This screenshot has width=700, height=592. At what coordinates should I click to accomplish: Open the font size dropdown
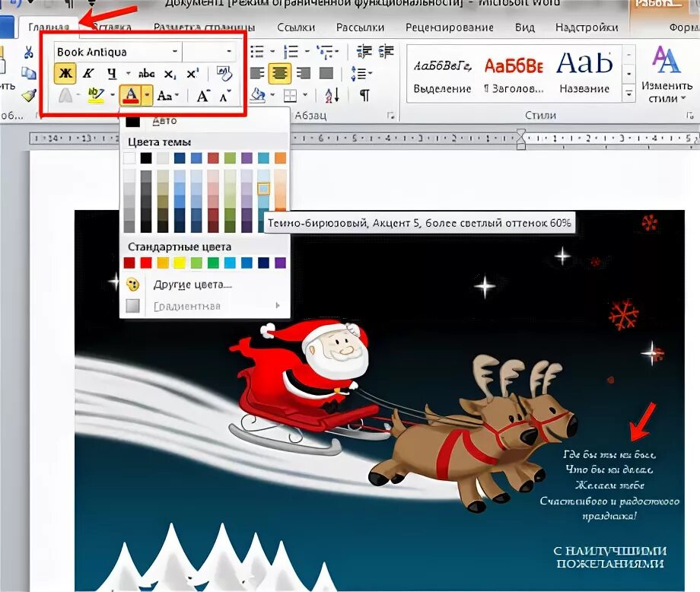pyautogui.click(x=230, y=51)
